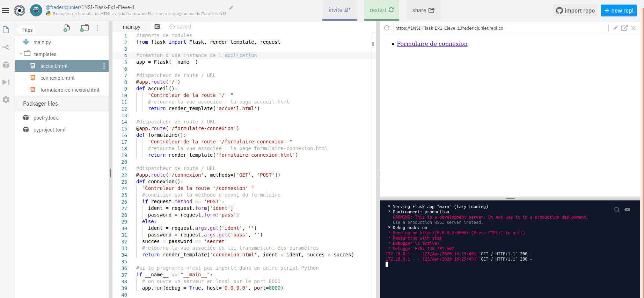Open Packages cube sidebar icon

(6, 65)
